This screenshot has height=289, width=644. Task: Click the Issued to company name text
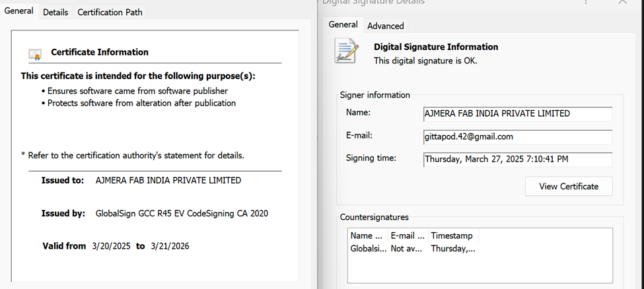pyautogui.click(x=168, y=180)
